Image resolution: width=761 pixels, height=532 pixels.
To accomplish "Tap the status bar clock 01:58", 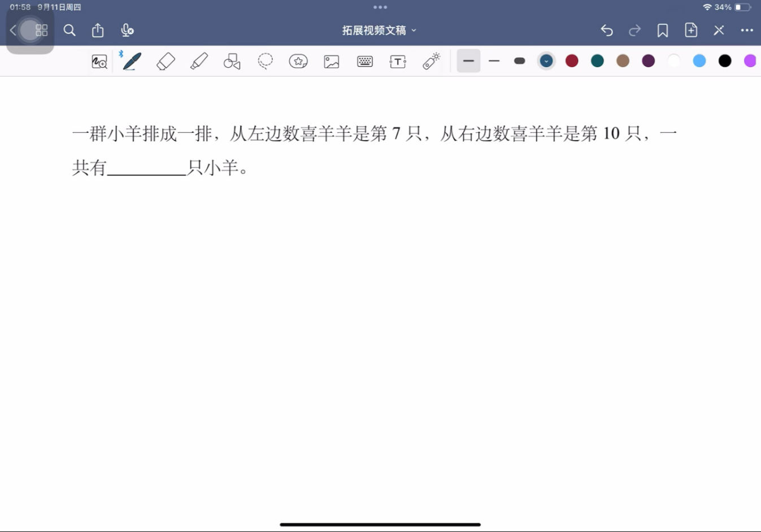I will click(x=20, y=7).
